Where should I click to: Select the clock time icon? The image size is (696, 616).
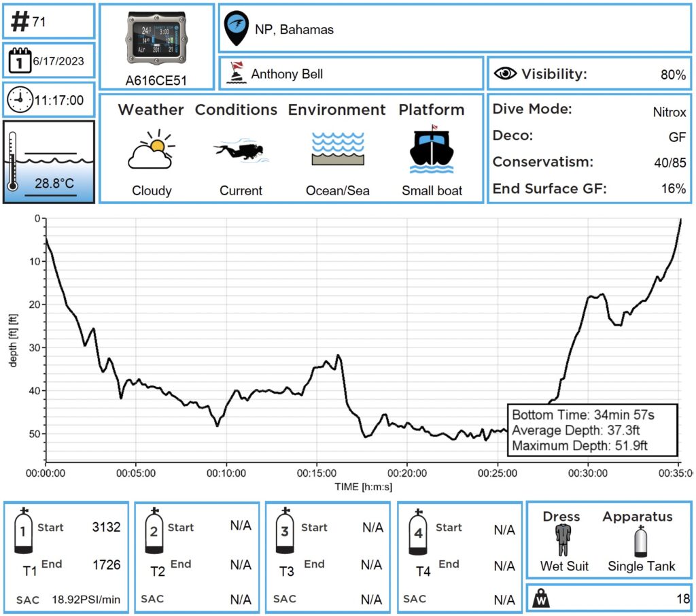[x=20, y=101]
